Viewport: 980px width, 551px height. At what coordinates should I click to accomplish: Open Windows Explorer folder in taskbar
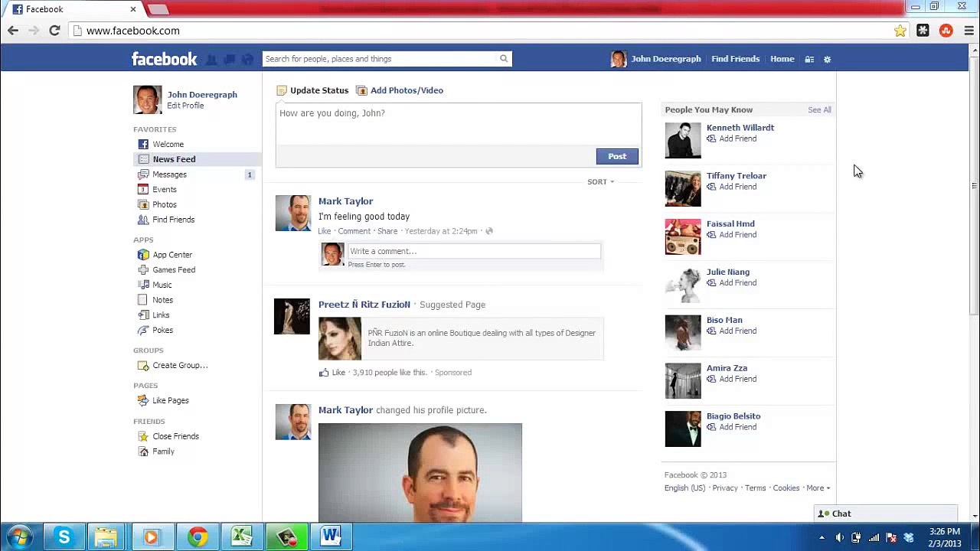pos(106,537)
